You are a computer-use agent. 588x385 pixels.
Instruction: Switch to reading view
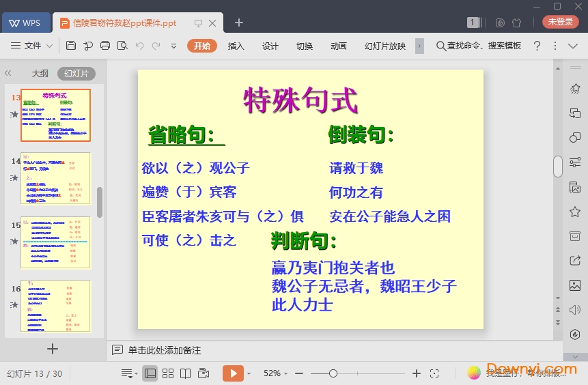(185, 373)
